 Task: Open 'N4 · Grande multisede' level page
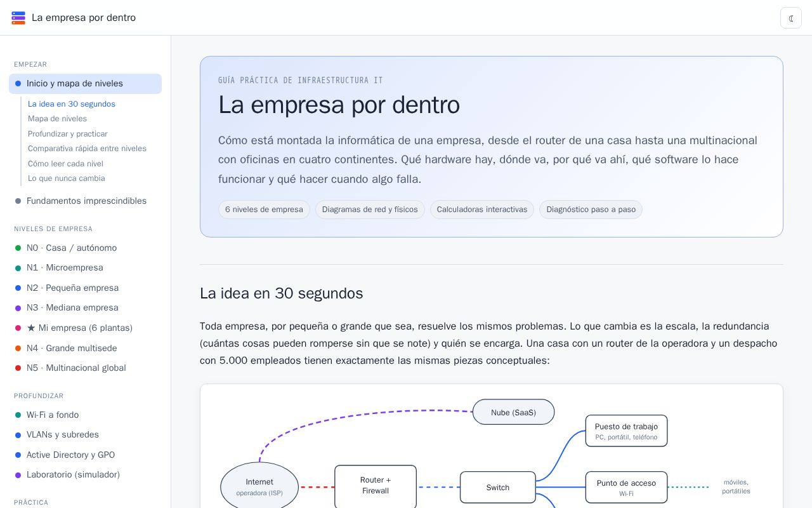(85, 348)
